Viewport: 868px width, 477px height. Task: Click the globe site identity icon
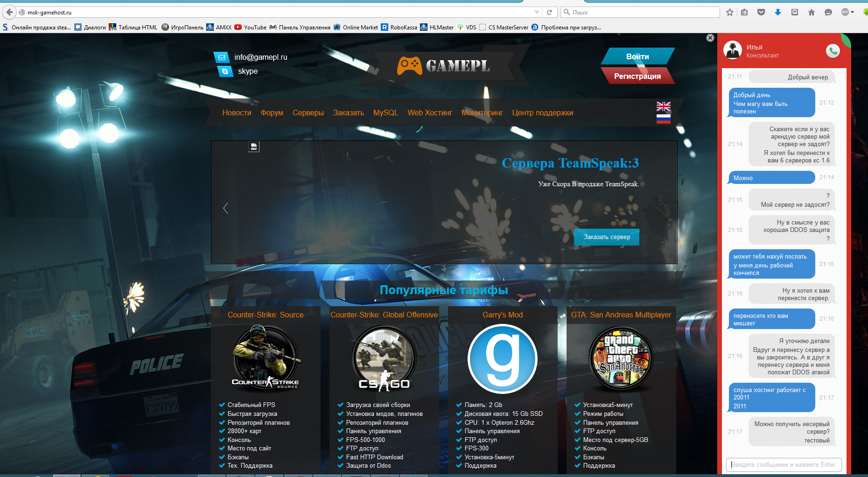click(22, 13)
